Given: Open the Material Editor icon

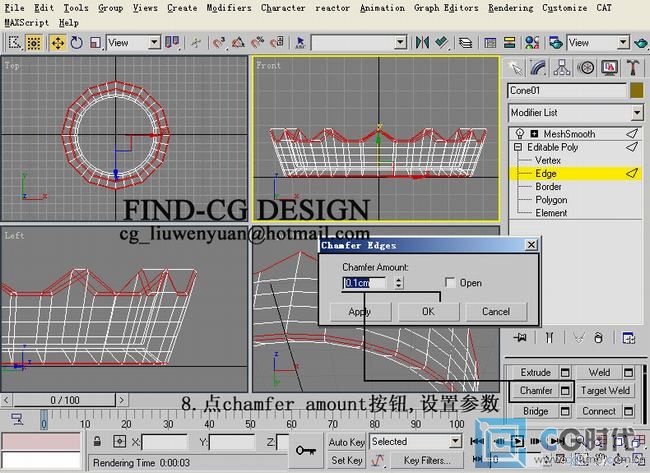Looking at the screenshot, I should click(532, 43).
